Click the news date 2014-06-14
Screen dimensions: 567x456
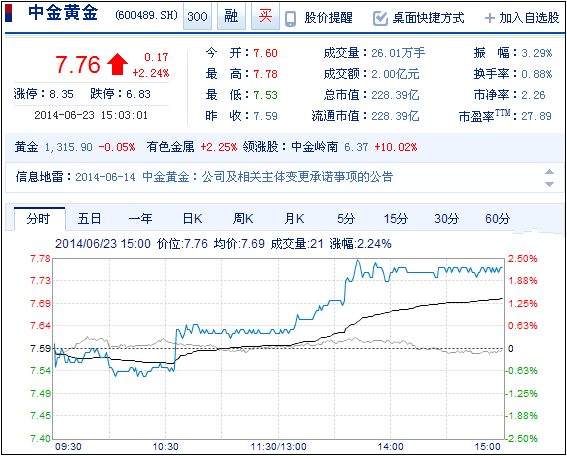pos(105,177)
